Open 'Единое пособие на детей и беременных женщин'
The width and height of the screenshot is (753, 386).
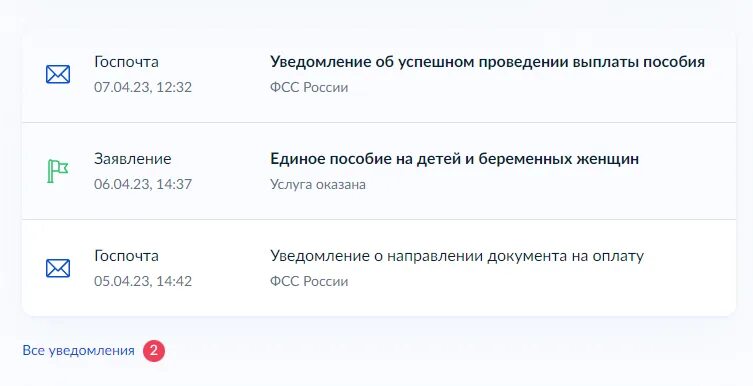click(454, 159)
